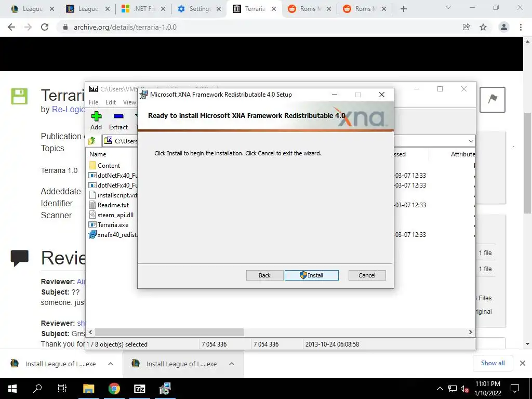Viewport: 532px width, 399px height.
Task: Click the Install button in XNA setup
Action: click(312, 275)
